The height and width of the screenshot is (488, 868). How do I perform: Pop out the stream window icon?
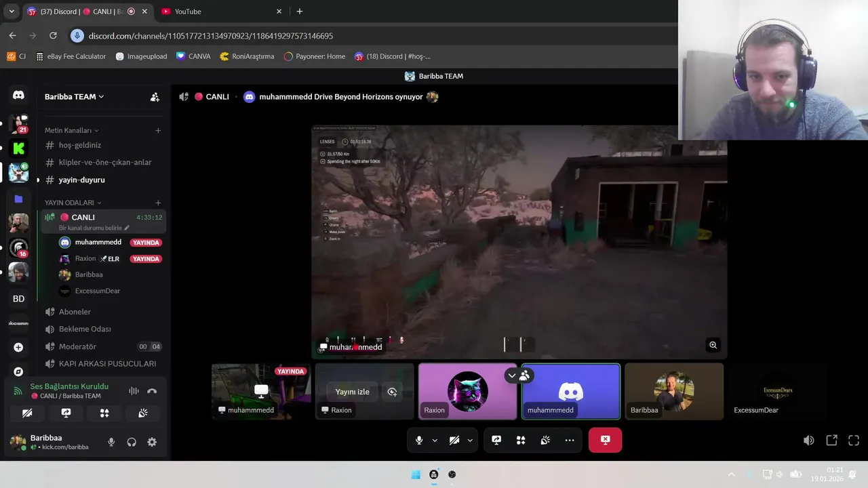[831, 441]
